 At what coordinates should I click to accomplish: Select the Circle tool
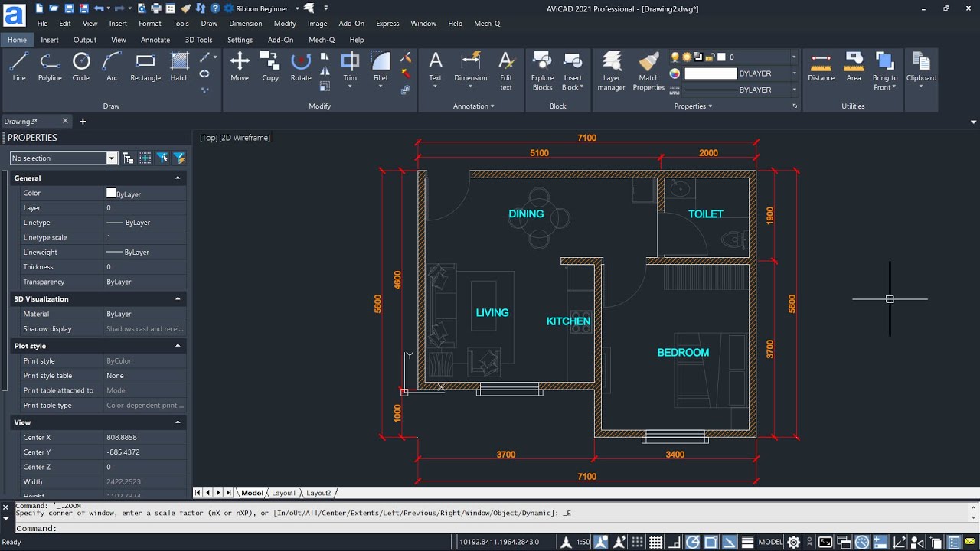tap(81, 67)
